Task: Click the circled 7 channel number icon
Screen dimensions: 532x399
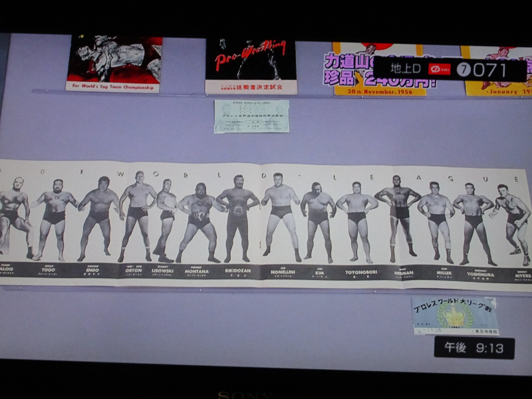Action: tap(464, 70)
